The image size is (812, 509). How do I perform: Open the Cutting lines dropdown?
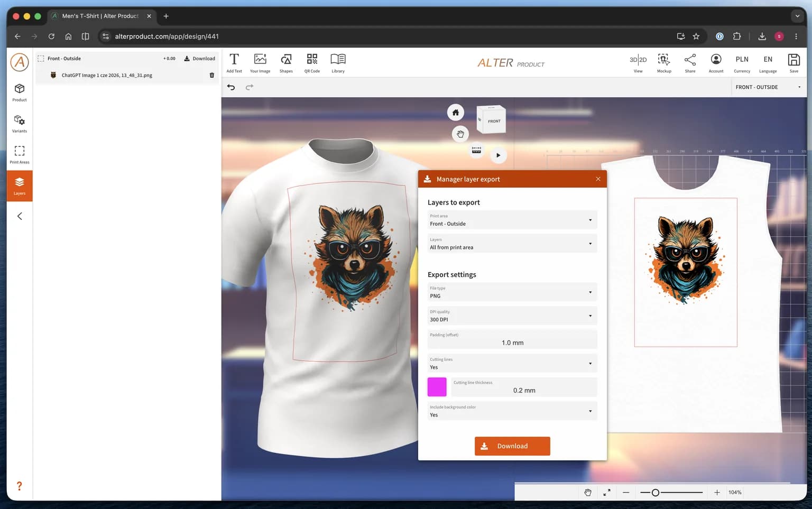click(512, 363)
